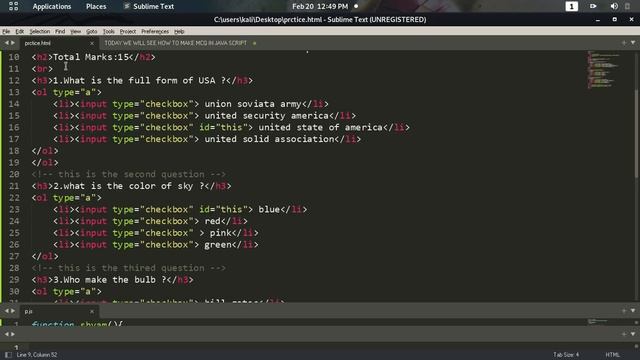Click 'union soviata army' option text
The image size is (640, 360).
(253, 104)
